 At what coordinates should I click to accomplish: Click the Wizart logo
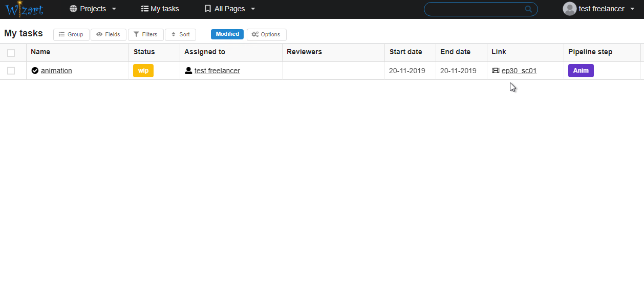point(24,9)
